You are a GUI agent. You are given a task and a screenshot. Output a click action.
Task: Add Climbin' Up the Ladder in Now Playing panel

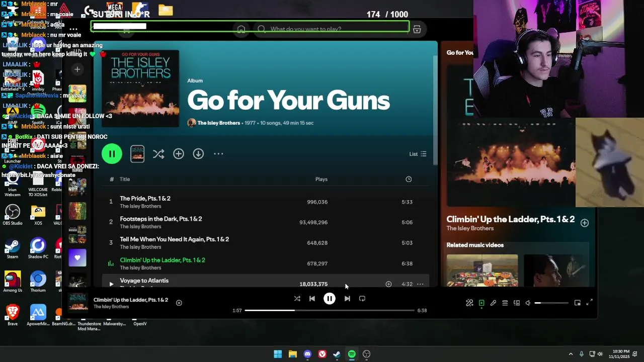tap(585, 223)
